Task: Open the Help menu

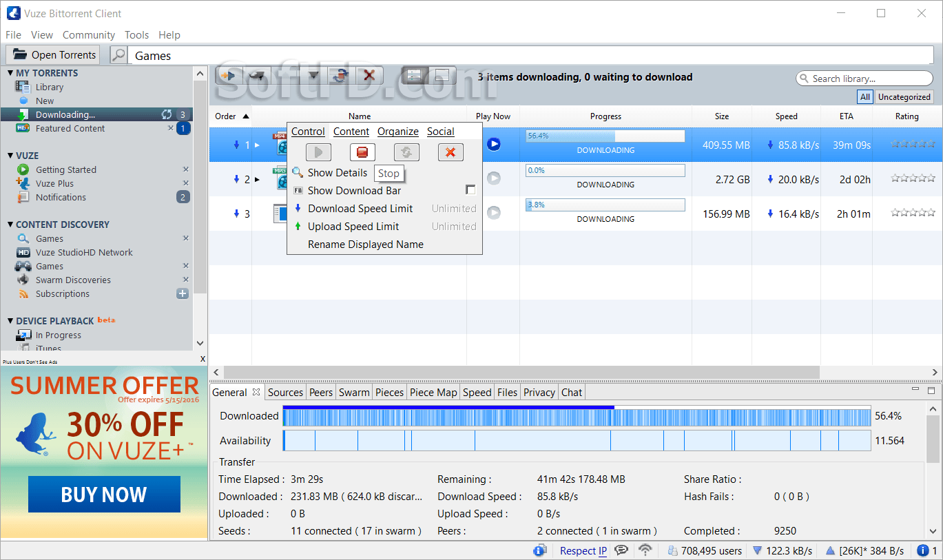Action: (169, 34)
